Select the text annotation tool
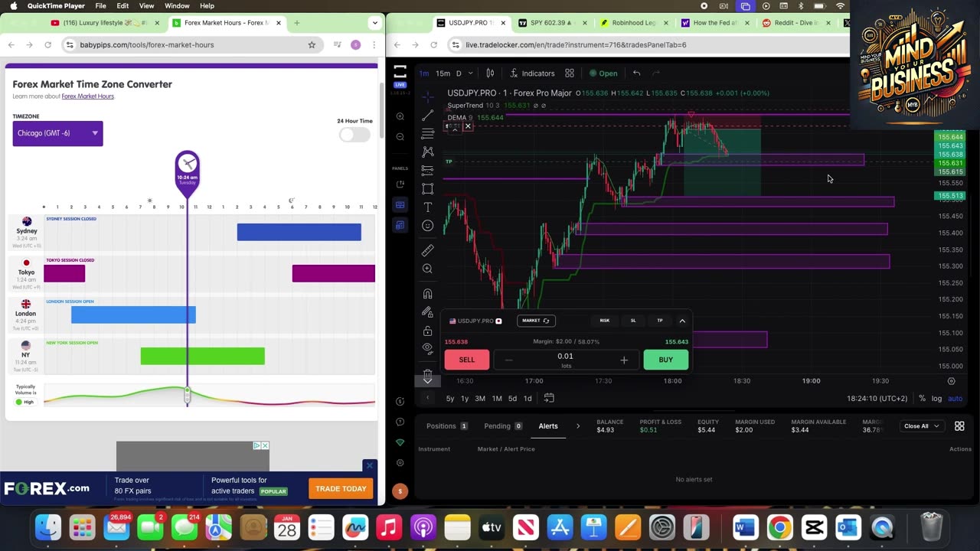Viewport: 980px width, 551px height. (428, 207)
